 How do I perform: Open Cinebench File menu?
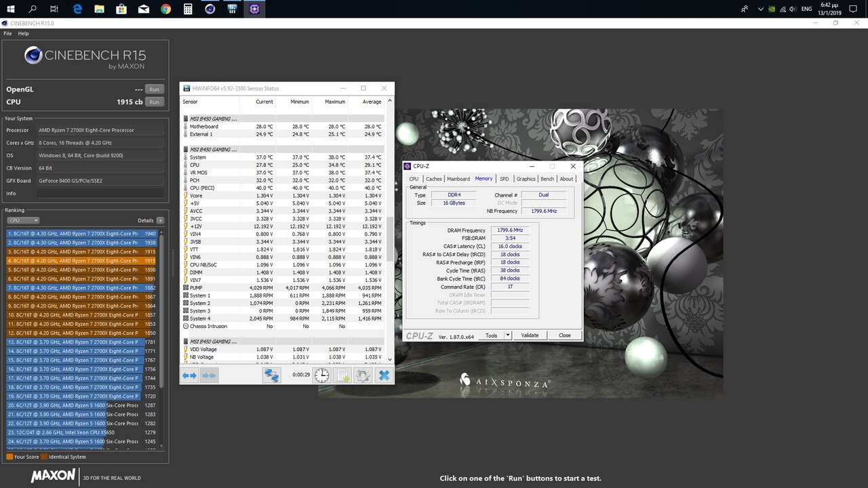[x=8, y=33]
